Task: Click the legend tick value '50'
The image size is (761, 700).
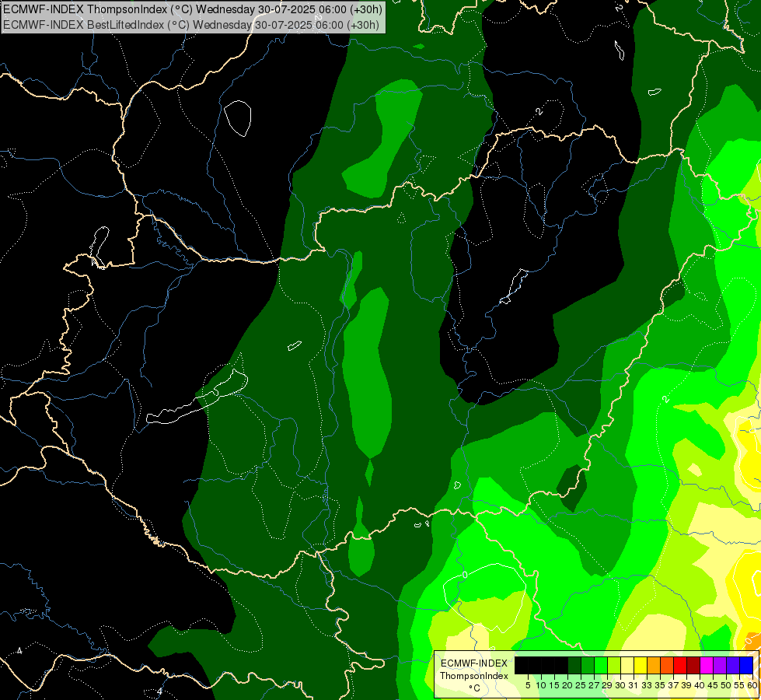Action: [x=727, y=685]
